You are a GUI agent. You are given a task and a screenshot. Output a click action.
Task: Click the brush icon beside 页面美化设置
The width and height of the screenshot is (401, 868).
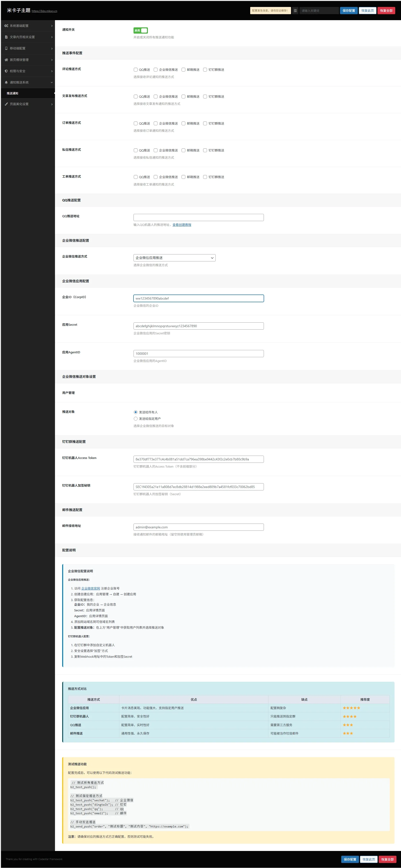click(x=6, y=104)
